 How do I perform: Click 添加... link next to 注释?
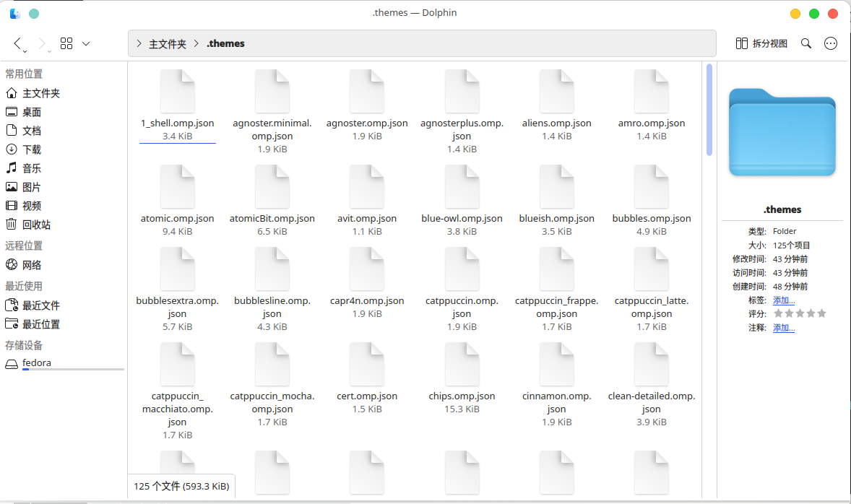(x=784, y=328)
